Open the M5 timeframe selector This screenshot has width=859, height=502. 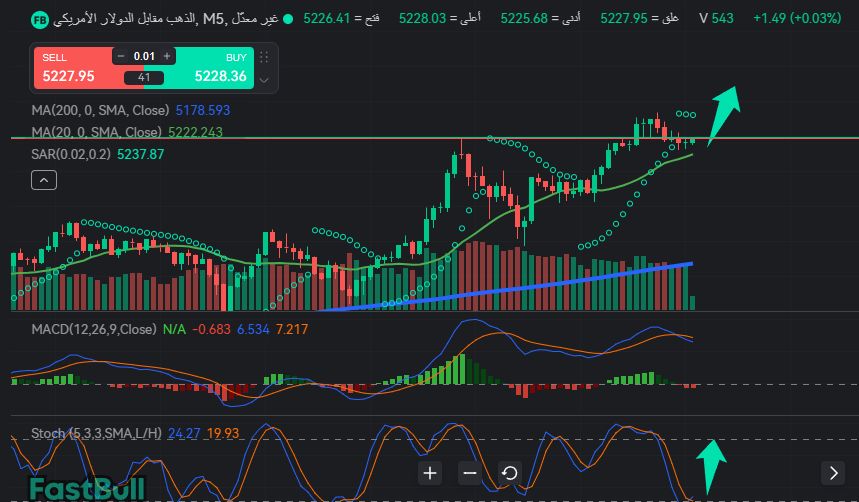click(215, 19)
